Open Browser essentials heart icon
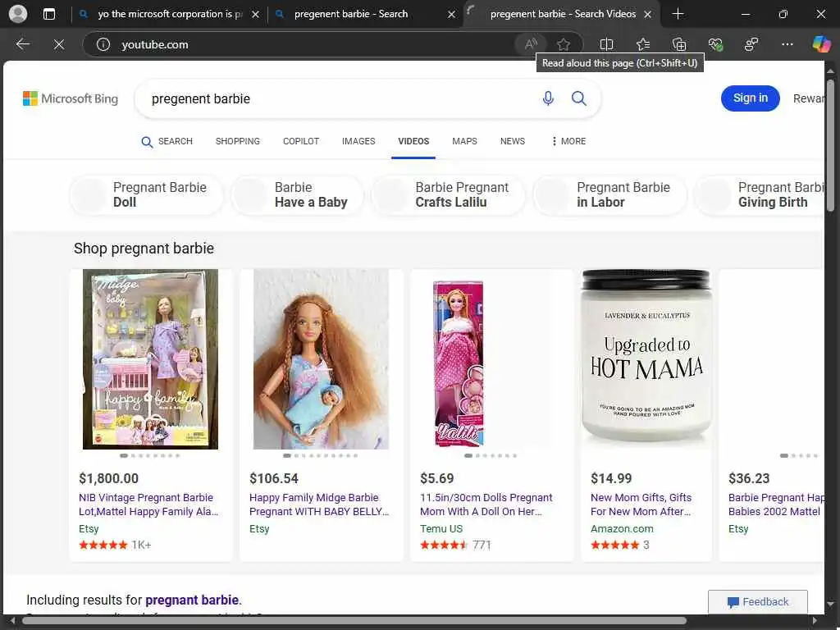 point(715,44)
